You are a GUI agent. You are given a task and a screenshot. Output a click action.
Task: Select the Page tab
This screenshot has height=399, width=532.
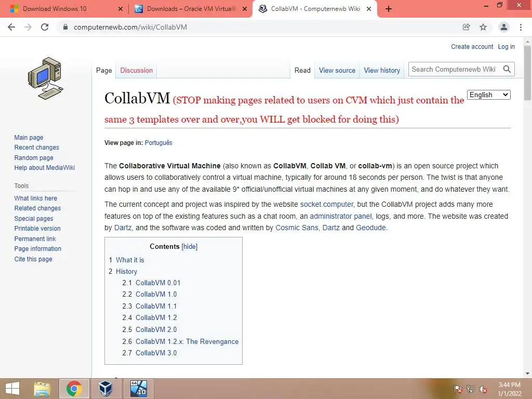pos(104,70)
